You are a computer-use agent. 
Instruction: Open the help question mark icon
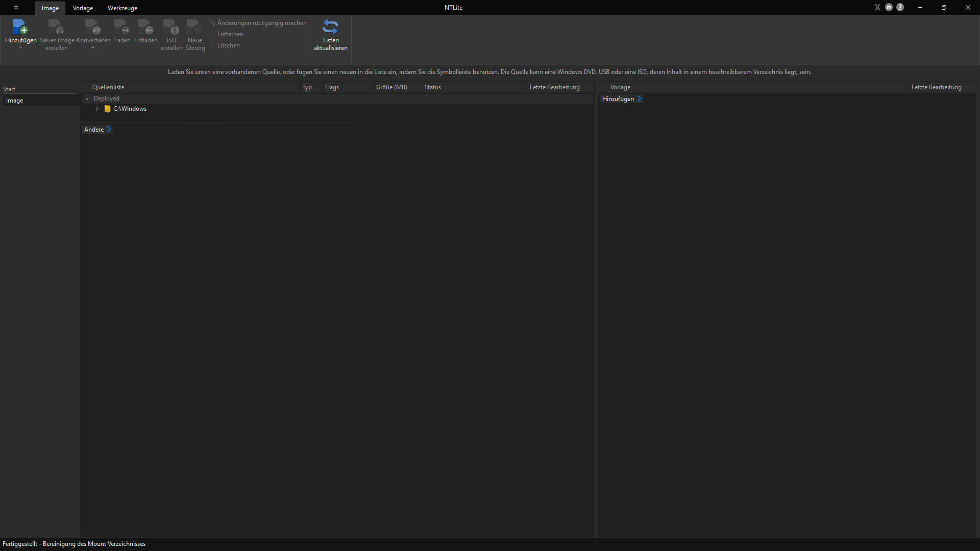(900, 7)
